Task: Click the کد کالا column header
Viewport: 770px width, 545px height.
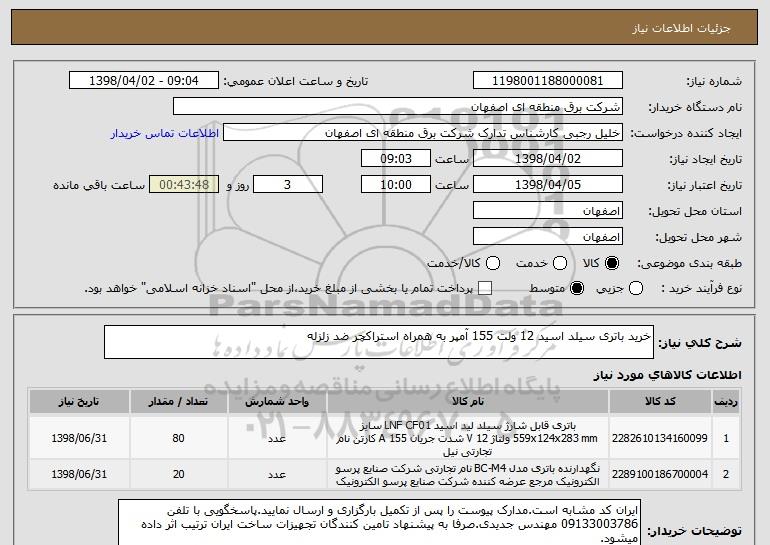Action: click(x=660, y=402)
